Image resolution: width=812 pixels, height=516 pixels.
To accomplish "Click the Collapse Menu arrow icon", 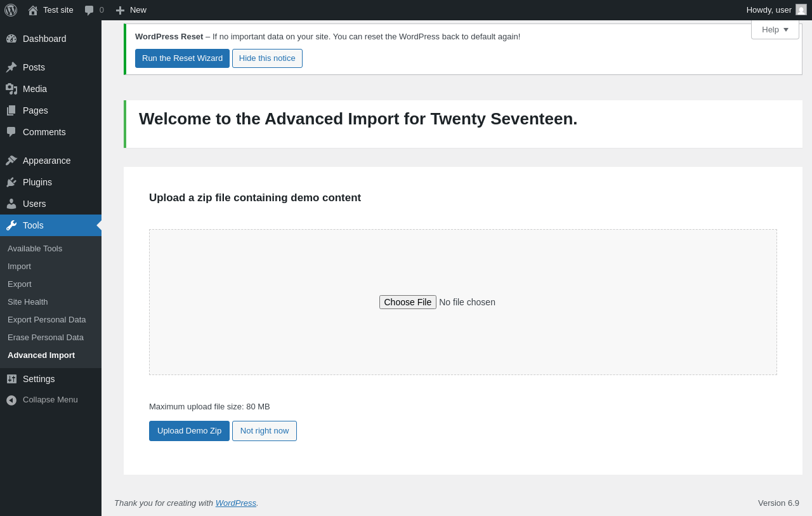I will (x=11, y=400).
